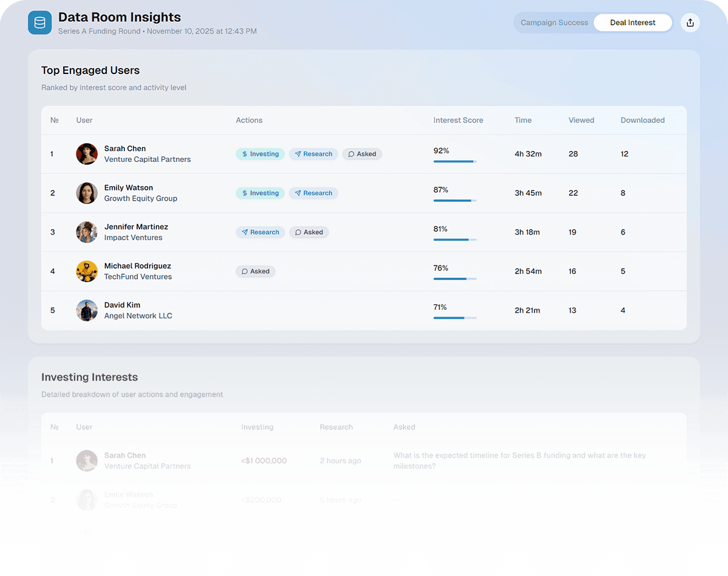
Task: Click the <$1 000,000 investing amount
Action: point(264,461)
